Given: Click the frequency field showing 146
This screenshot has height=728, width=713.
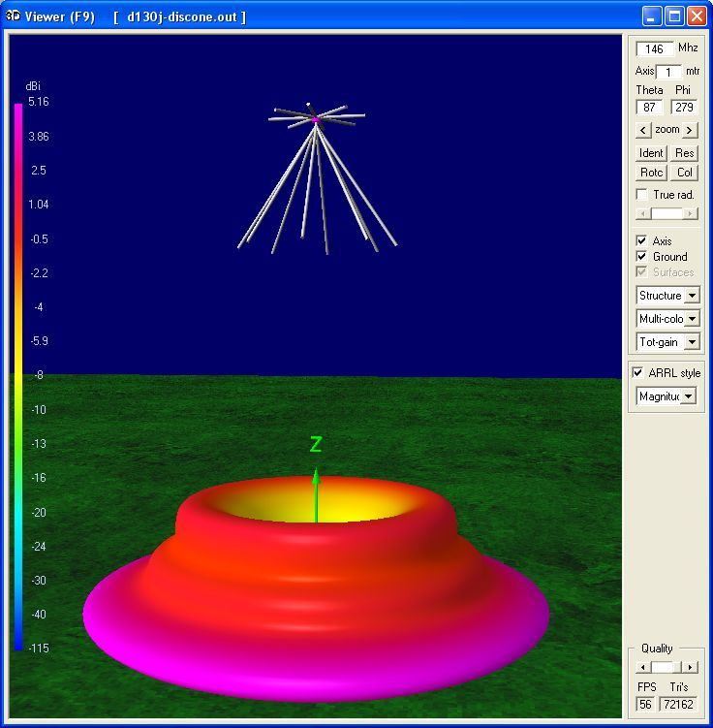Looking at the screenshot, I should (654, 48).
